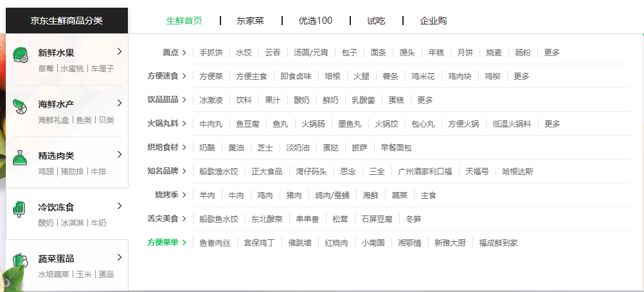Click 更多 in the 饮品甜品 row
This screenshot has height=292, width=644.
(x=425, y=100)
